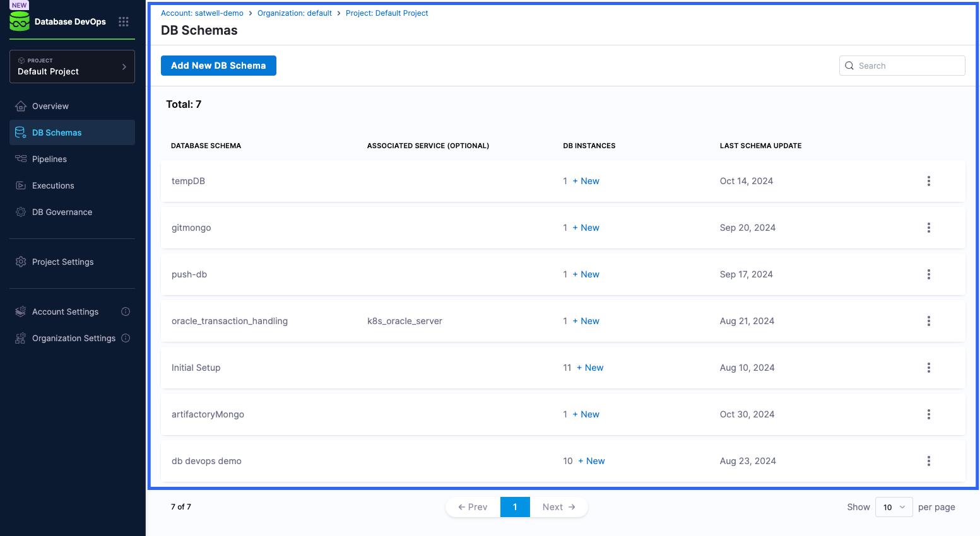
Task: Open Account: satwell-demo breadcrumb link
Action: coord(202,13)
